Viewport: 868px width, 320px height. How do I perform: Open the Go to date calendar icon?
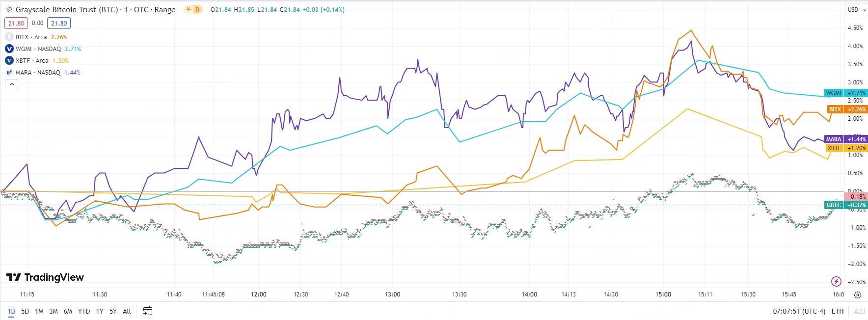coord(147,311)
